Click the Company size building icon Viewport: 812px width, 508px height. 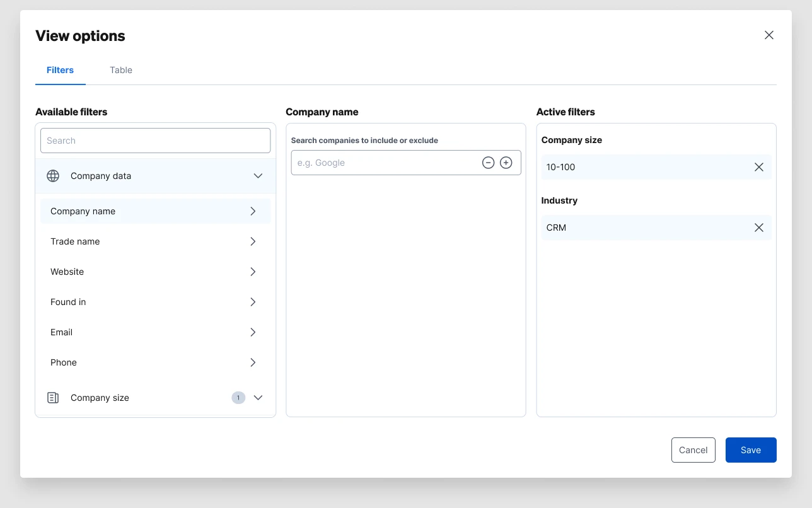[x=53, y=398]
